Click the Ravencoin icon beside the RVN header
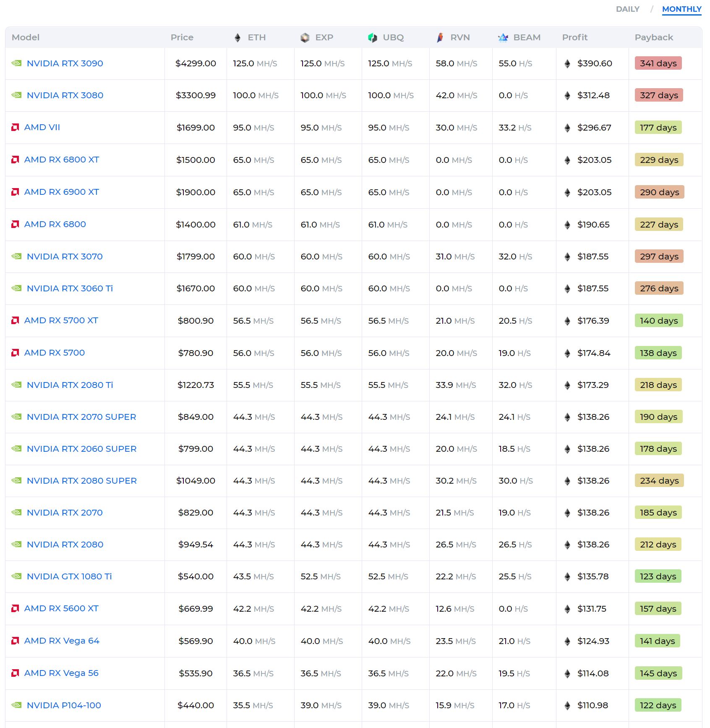The height and width of the screenshot is (728, 710). [x=440, y=38]
